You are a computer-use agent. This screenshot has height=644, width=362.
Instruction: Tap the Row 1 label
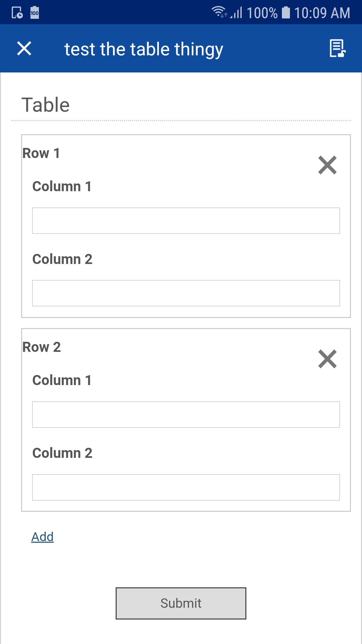tap(41, 153)
